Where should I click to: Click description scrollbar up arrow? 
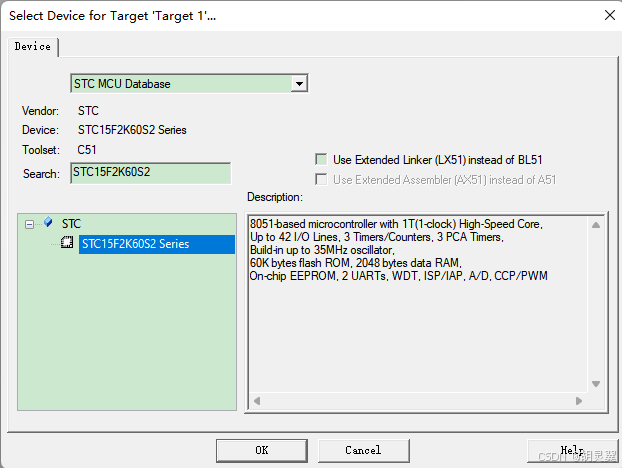[595, 225]
